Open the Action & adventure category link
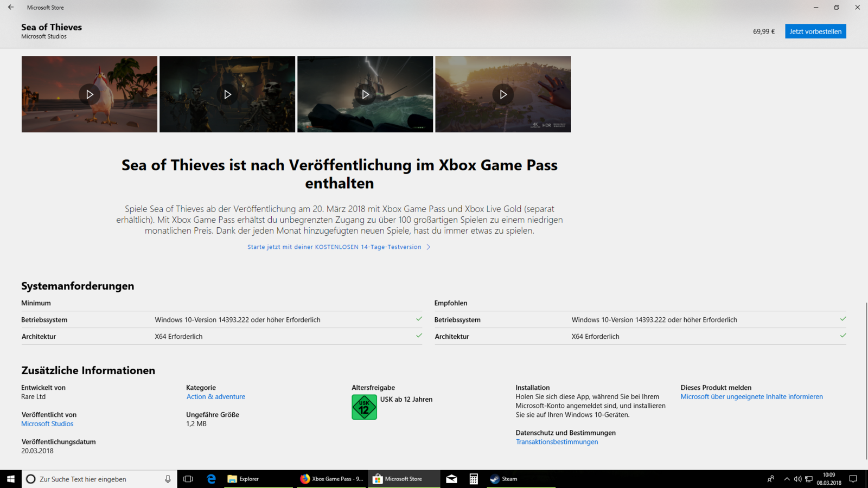The height and width of the screenshot is (488, 868). pyautogui.click(x=216, y=397)
